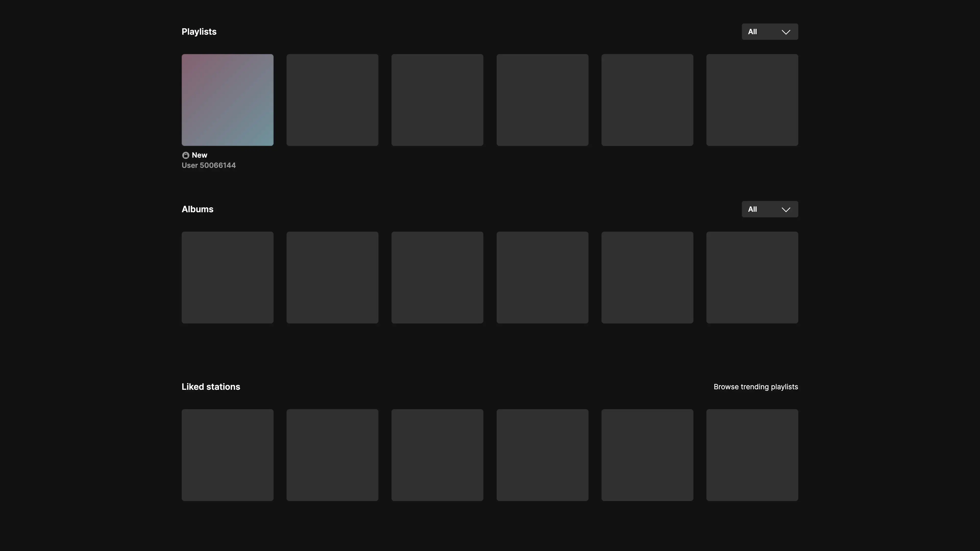The width and height of the screenshot is (980, 551).
Task: Click the "New" playlist title
Action: [199, 155]
